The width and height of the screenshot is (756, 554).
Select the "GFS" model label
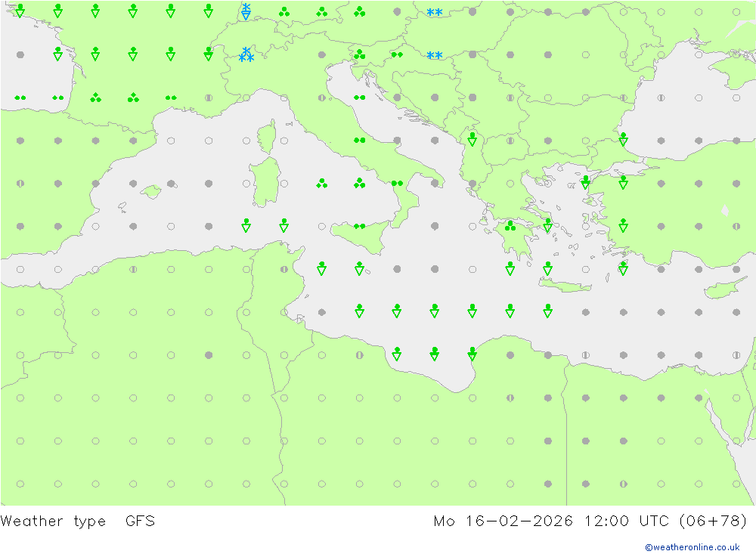pyautogui.click(x=140, y=522)
